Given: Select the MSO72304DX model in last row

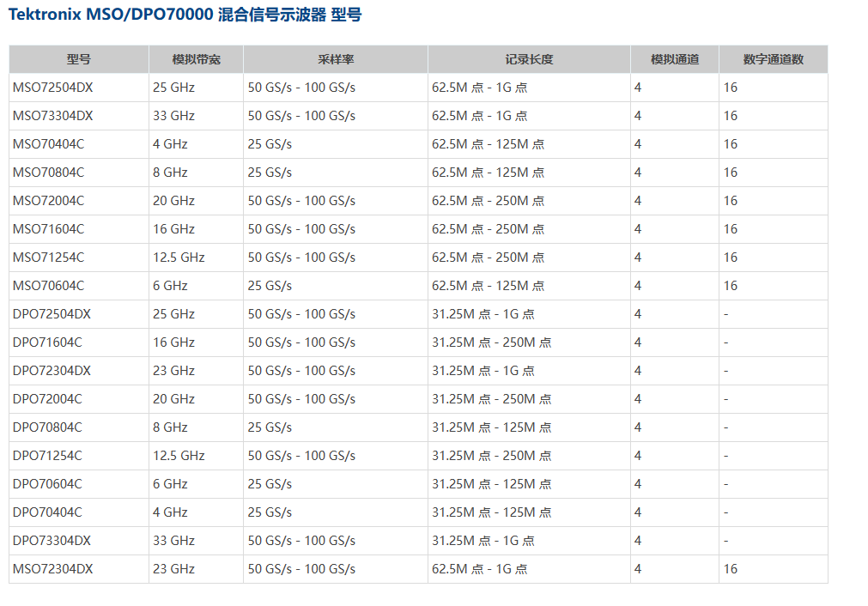Looking at the screenshot, I should point(52,569).
